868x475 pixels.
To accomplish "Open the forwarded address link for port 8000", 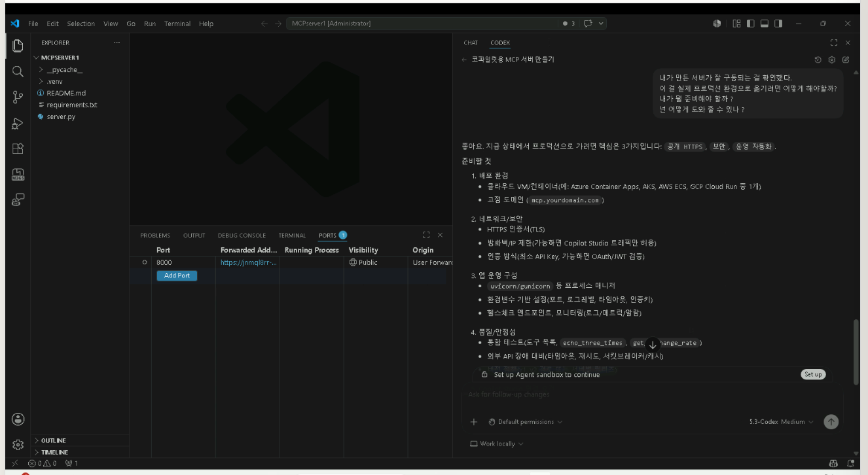I will (249, 262).
